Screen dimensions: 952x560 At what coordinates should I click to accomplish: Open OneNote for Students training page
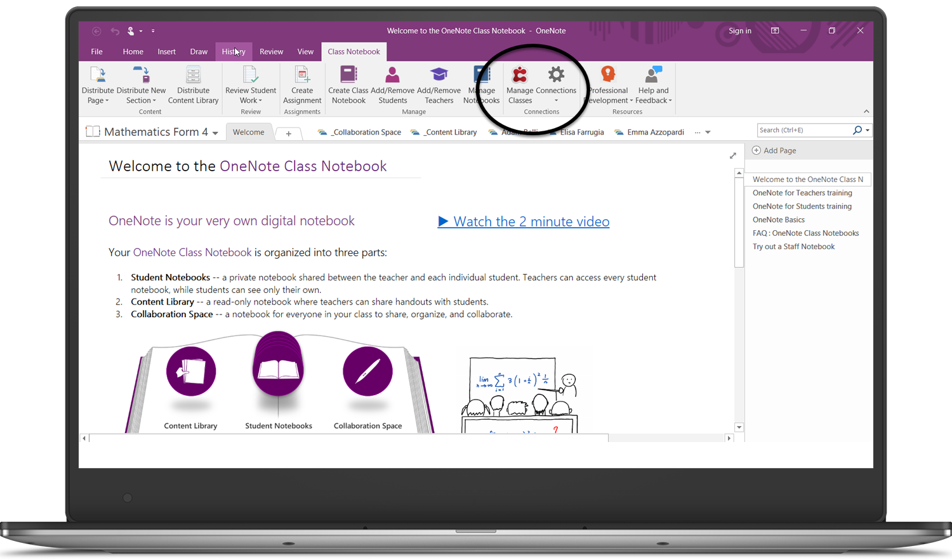pyautogui.click(x=802, y=206)
